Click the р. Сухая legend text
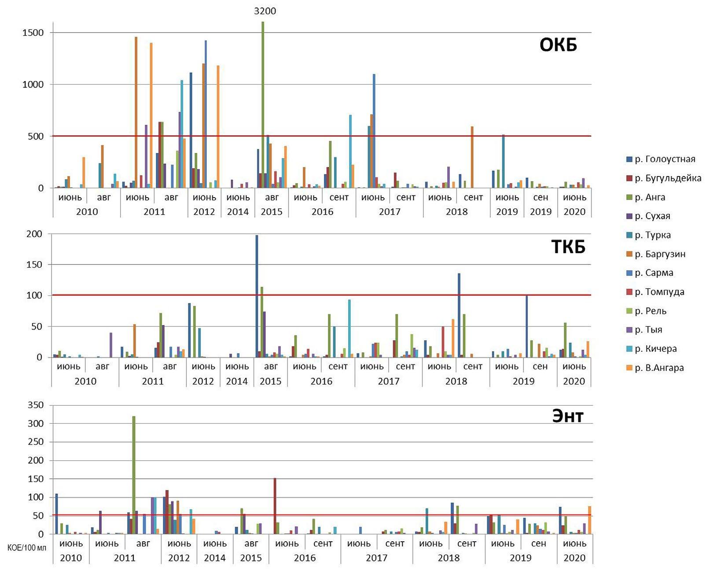Screen dimensions: 728x569 click(652, 216)
